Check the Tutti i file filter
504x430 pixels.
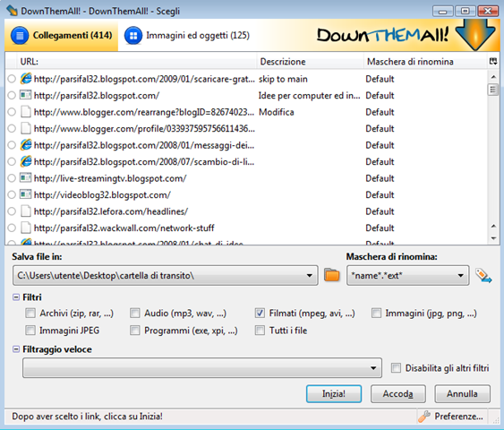[x=260, y=331]
